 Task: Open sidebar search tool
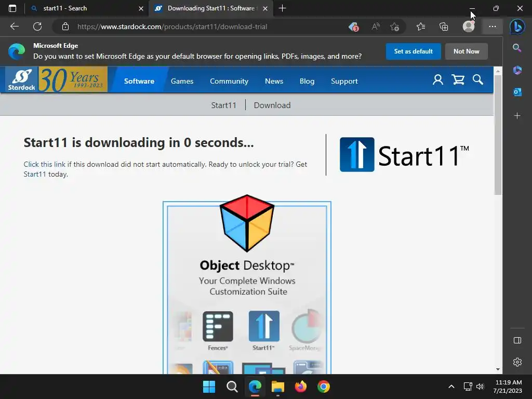(517, 48)
